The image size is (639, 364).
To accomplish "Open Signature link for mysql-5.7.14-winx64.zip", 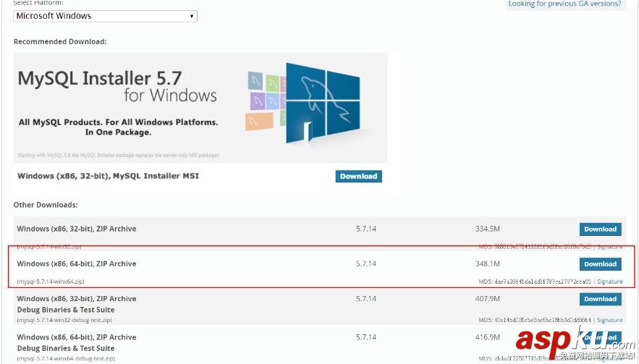I will [609, 282].
